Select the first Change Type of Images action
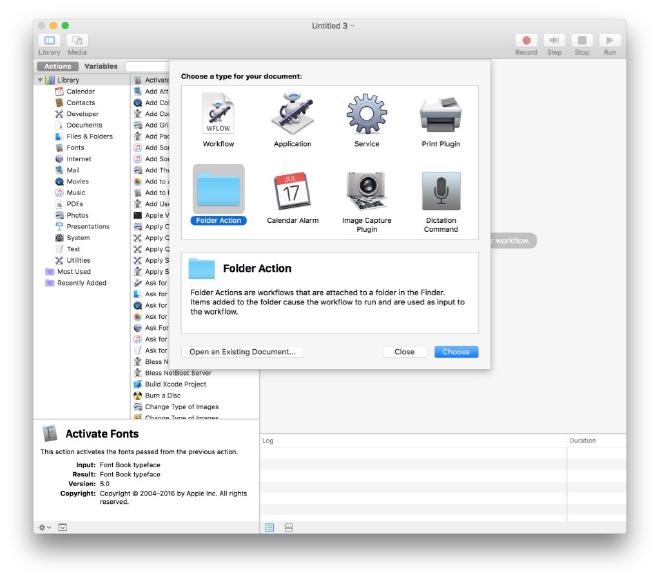Viewport: 660px width, 581px height. [181, 407]
